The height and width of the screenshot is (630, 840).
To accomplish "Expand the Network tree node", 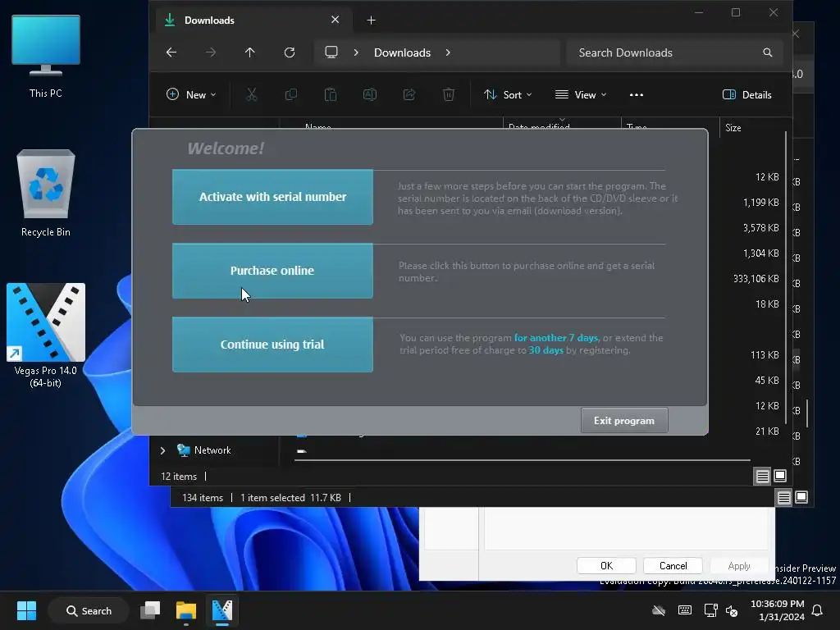I will [163, 450].
